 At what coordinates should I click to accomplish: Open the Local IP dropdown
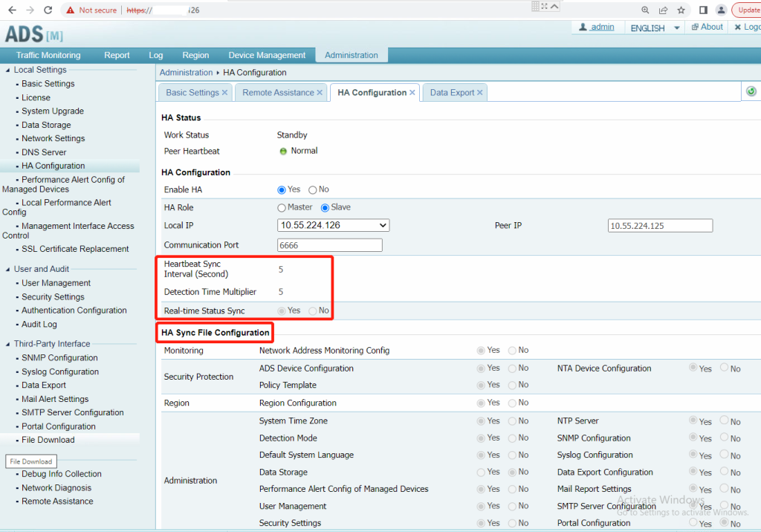click(x=334, y=225)
